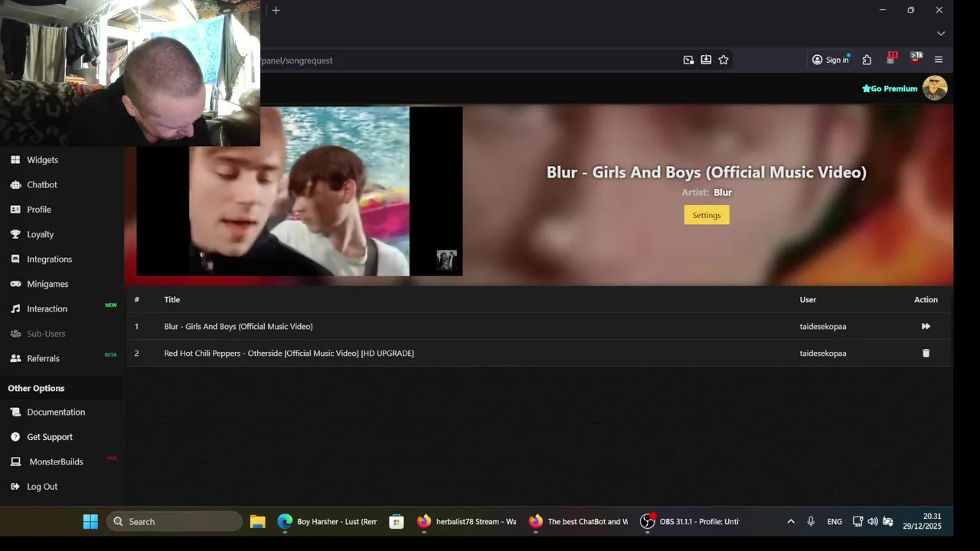Click the Artist Blur name
The image size is (980, 551).
pos(723,193)
